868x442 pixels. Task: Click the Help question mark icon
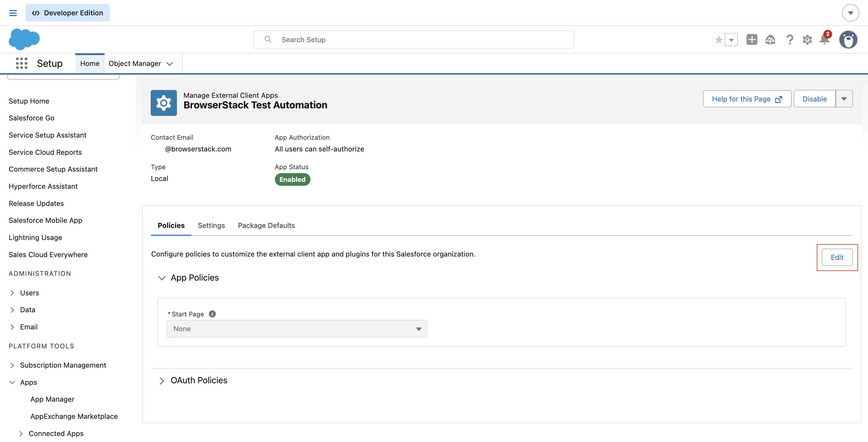[x=790, y=39]
